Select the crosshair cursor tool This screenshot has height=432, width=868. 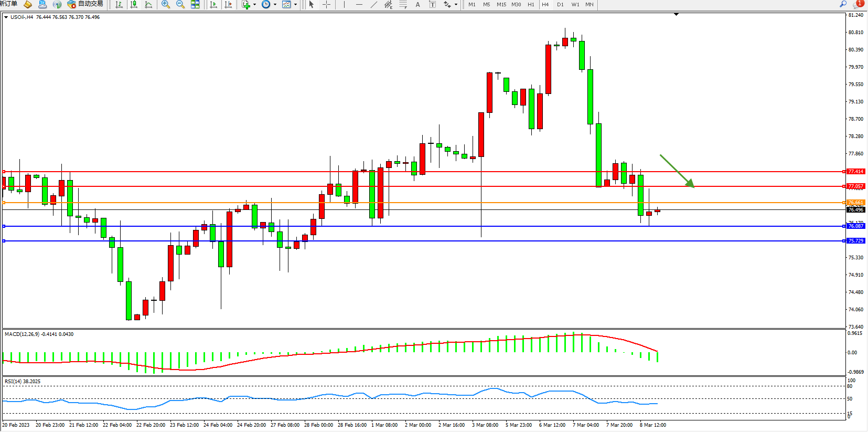(326, 5)
